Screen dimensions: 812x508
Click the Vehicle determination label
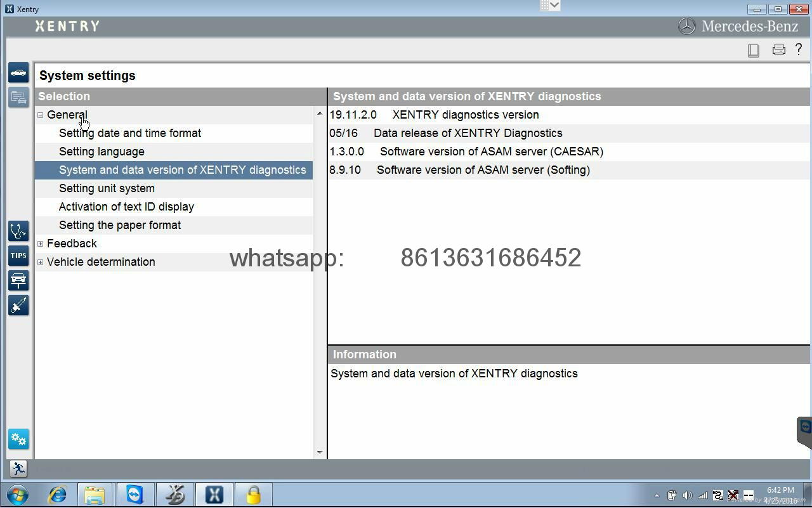[101, 262]
